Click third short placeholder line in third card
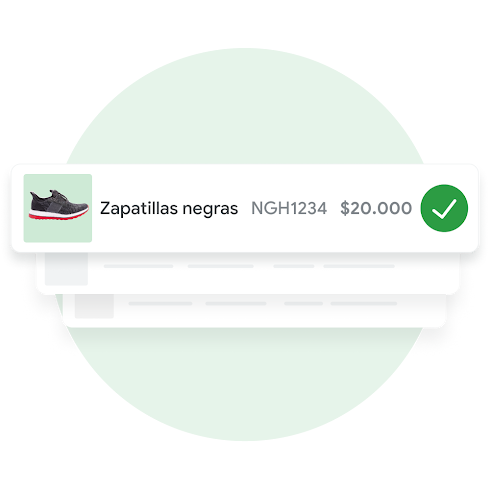This screenshot has width=490, height=490. tap(303, 303)
